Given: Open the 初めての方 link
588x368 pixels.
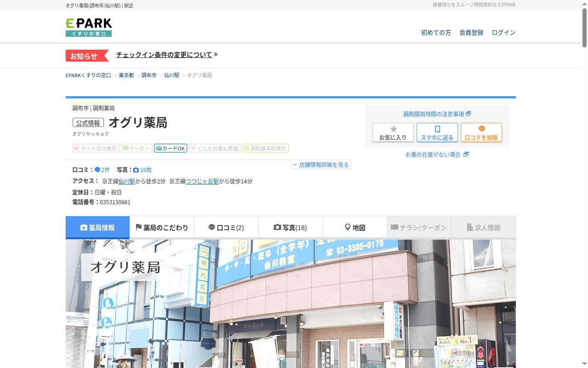Looking at the screenshot, I should click(436, 33).
